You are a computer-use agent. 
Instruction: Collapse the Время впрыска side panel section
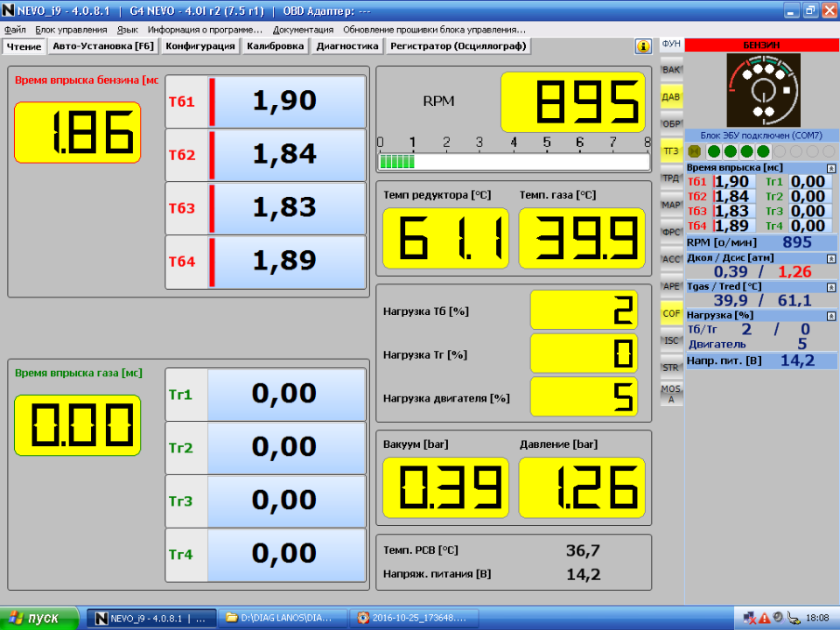pos(831,167)
